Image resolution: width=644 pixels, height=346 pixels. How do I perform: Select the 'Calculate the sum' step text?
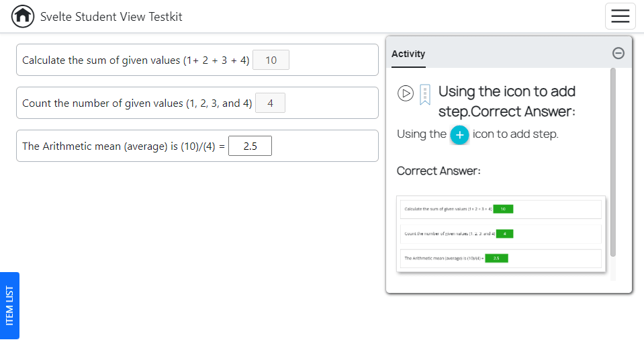[x=136, y=60]
